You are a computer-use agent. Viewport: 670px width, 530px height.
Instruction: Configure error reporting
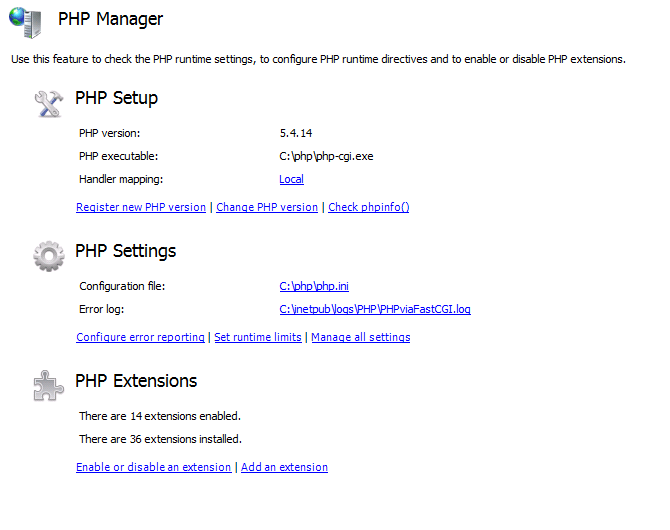click(141, 337)
